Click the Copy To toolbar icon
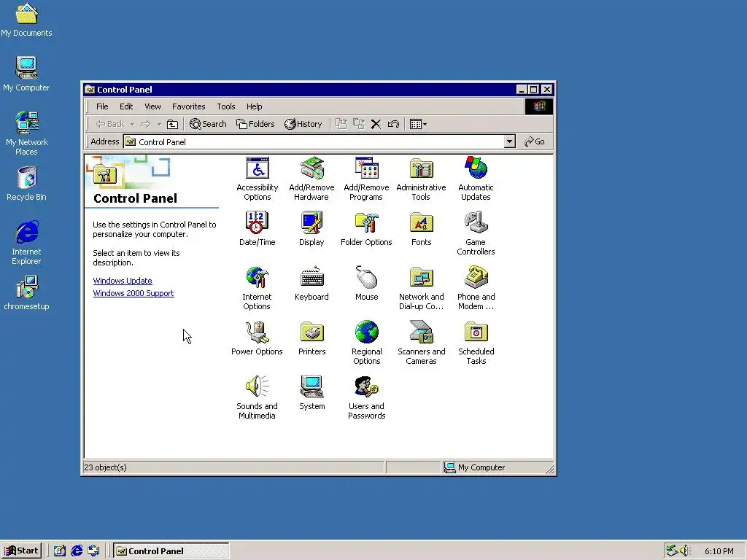 pos(359,124)
